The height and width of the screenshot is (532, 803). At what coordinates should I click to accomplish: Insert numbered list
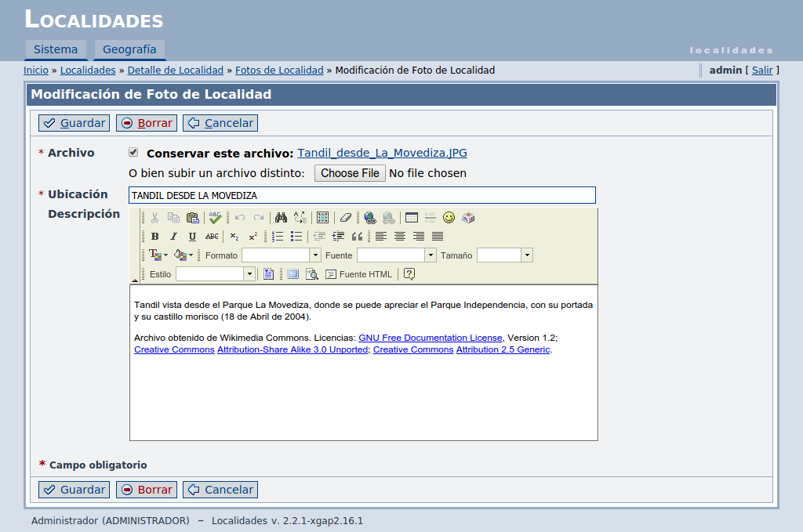coord(278,237)
